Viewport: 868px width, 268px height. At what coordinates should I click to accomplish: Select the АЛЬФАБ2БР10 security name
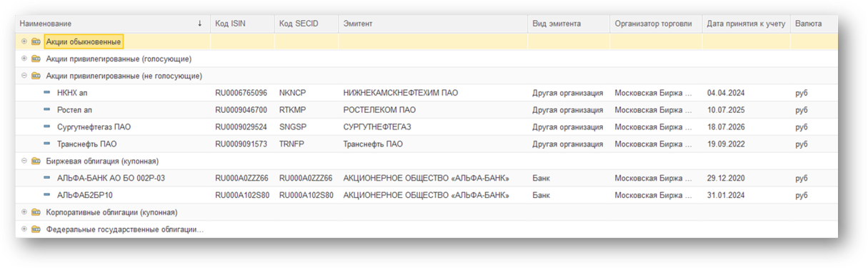[x=85, y=196]
